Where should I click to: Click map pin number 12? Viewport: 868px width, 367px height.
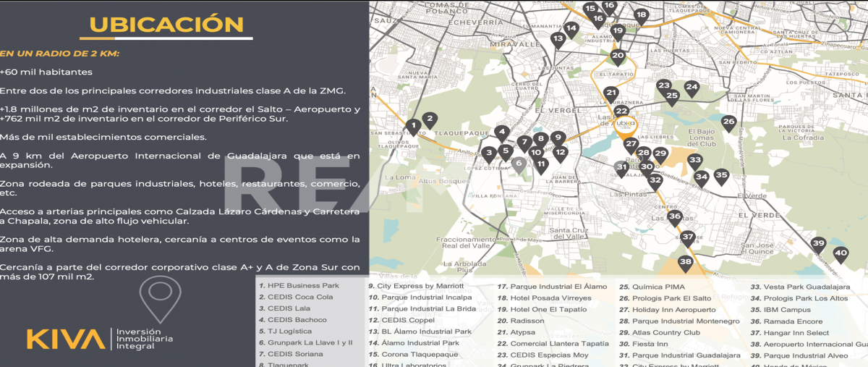click(560, 153)
